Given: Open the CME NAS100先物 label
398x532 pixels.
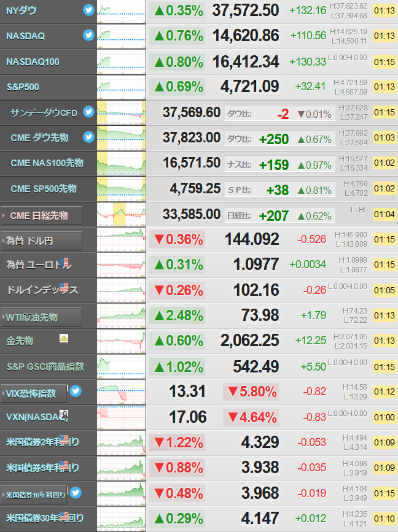Looking at the screenshot, I should (x=47, y=163).
